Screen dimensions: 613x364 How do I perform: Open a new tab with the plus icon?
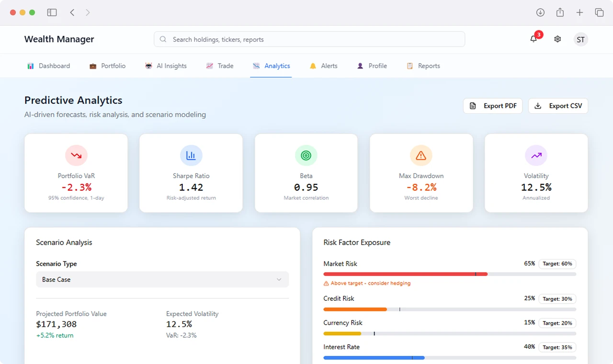coord(579,12)
